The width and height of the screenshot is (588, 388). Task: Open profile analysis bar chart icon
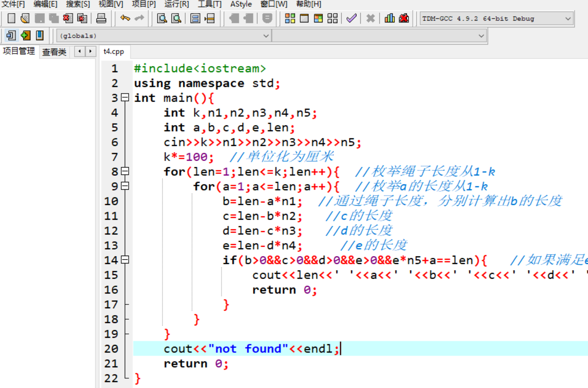(x=390, y=18)
